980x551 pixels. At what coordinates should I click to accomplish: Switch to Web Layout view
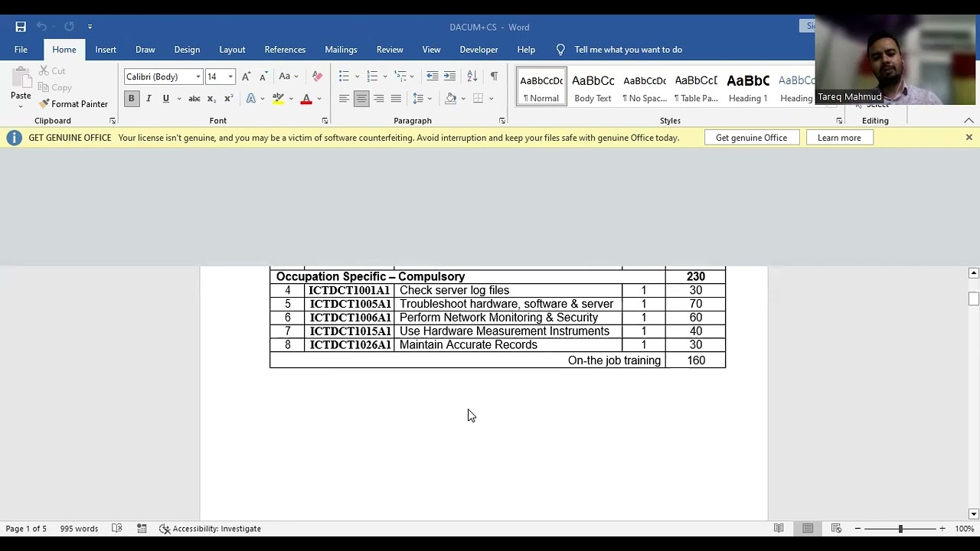tap(836, 529)
